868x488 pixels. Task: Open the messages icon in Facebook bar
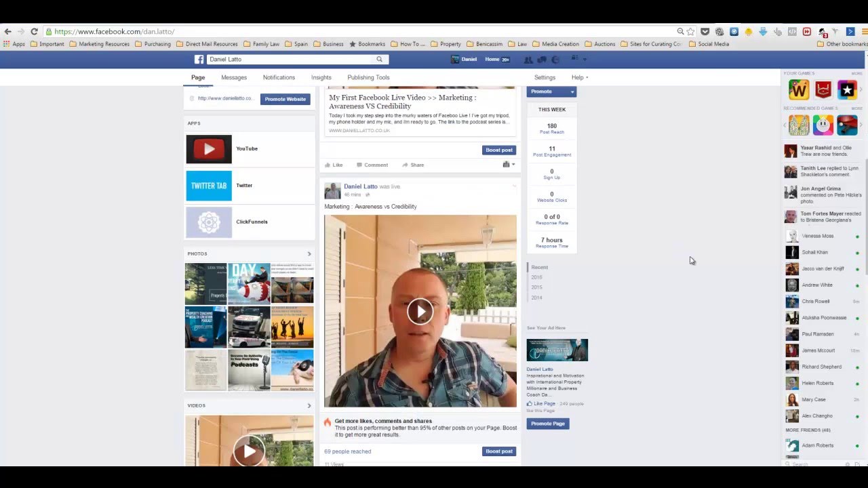pyautogui.click(x=542, y=60)
